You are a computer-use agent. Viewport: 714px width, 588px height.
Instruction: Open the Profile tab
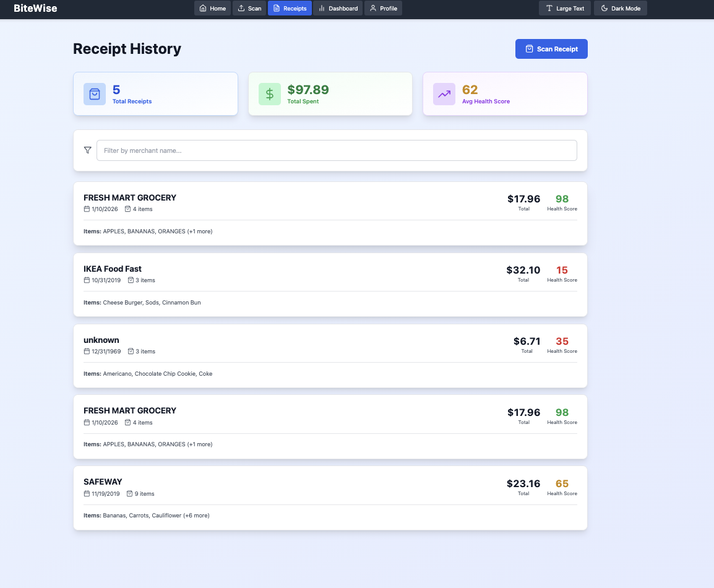[x=384, y=8]
